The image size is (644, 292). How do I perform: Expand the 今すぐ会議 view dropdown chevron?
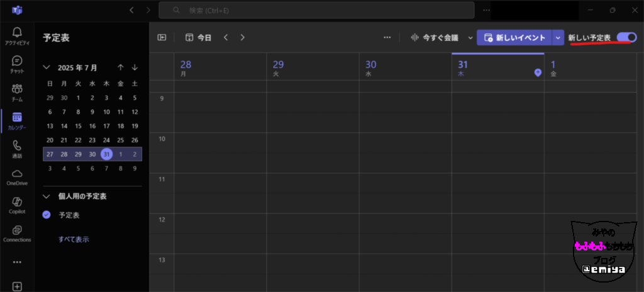point(470,38)
